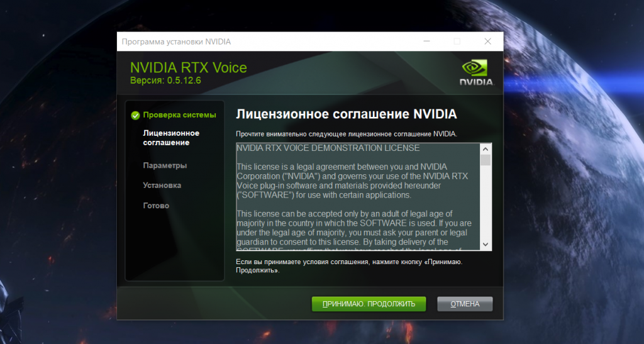The height and width of the screenshot is (344, 644).
Task: Select the Установка step
Action: pos(162,185)
